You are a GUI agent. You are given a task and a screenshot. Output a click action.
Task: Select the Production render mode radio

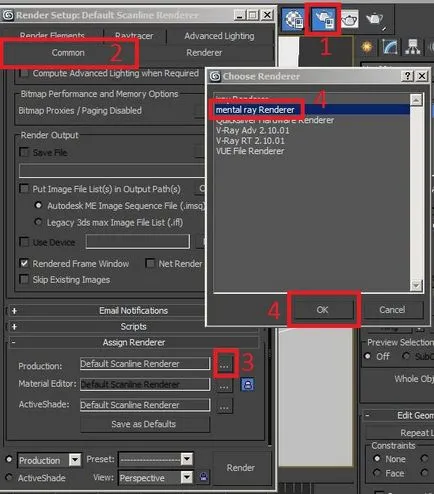coord(9,459)
